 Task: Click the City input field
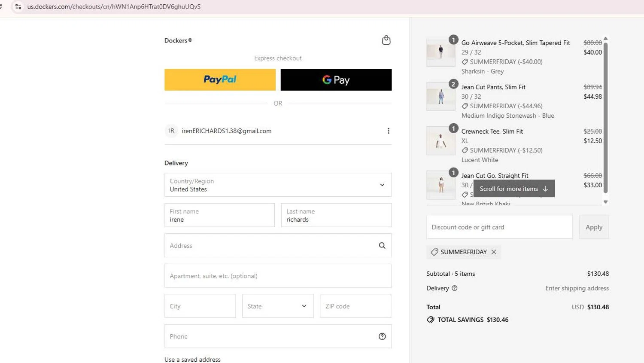click(x=200, y=306)
